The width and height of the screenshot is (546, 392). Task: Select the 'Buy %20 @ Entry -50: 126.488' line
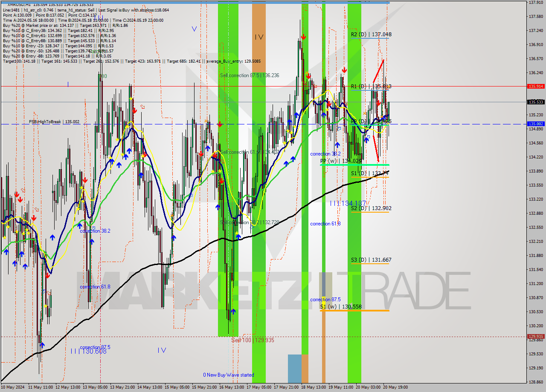pyautogui.click(x=58, y=51)
